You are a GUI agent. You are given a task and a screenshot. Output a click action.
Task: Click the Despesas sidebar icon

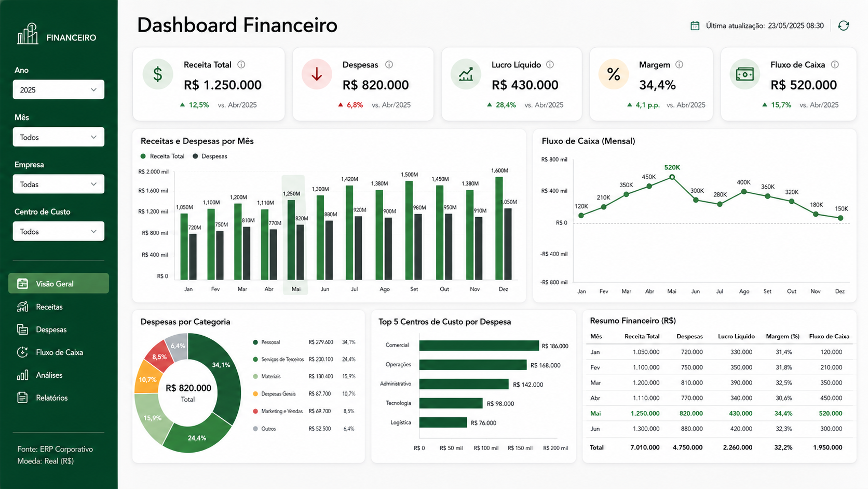(22, 329)
